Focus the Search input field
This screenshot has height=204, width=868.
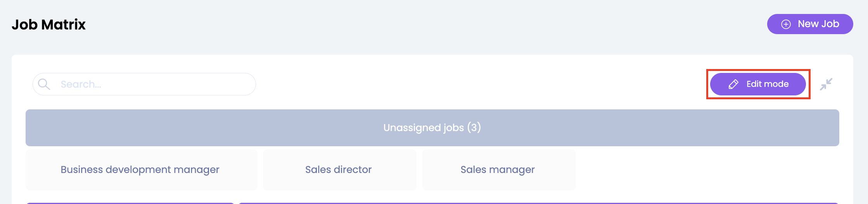coord(155,84)
